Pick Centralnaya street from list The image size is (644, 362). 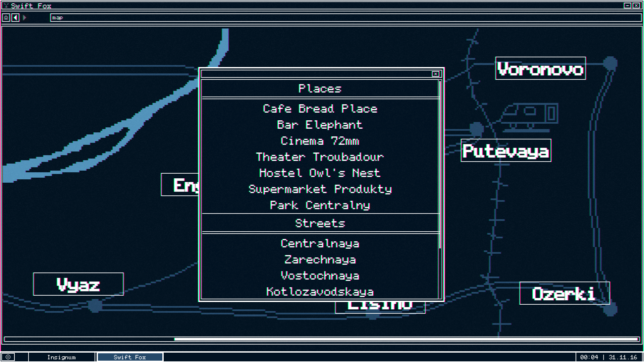320,243
